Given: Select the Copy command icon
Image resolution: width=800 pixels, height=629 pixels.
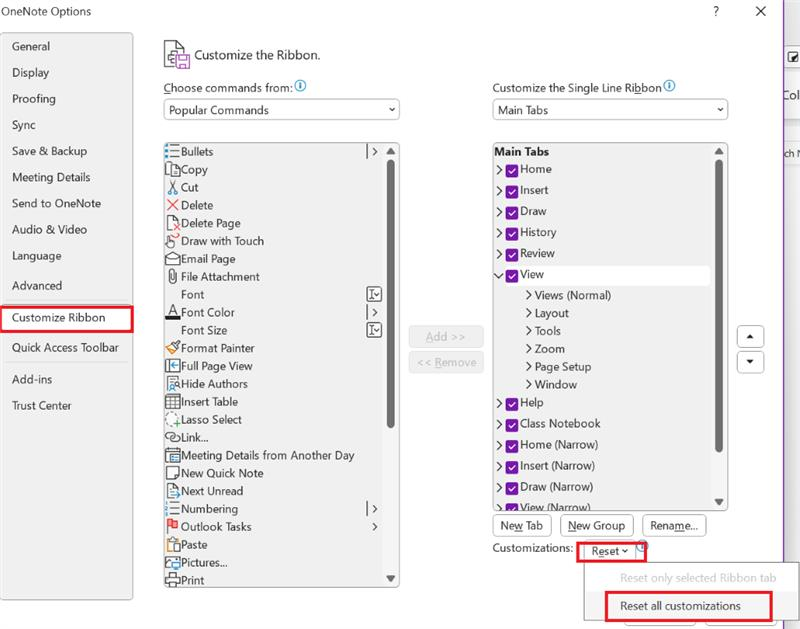Looking at the screenshot, I should click(172, 169).
